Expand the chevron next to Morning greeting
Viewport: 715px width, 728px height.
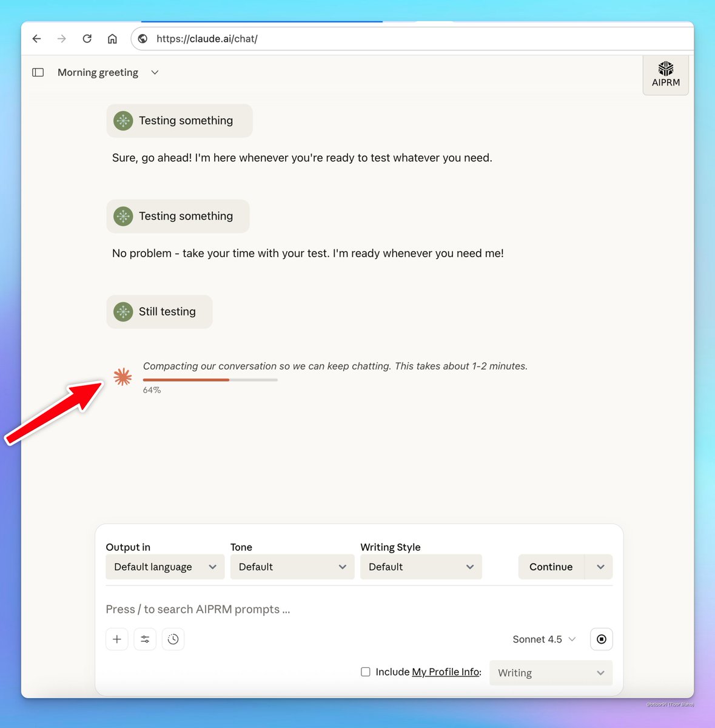(x=155, y=72)
